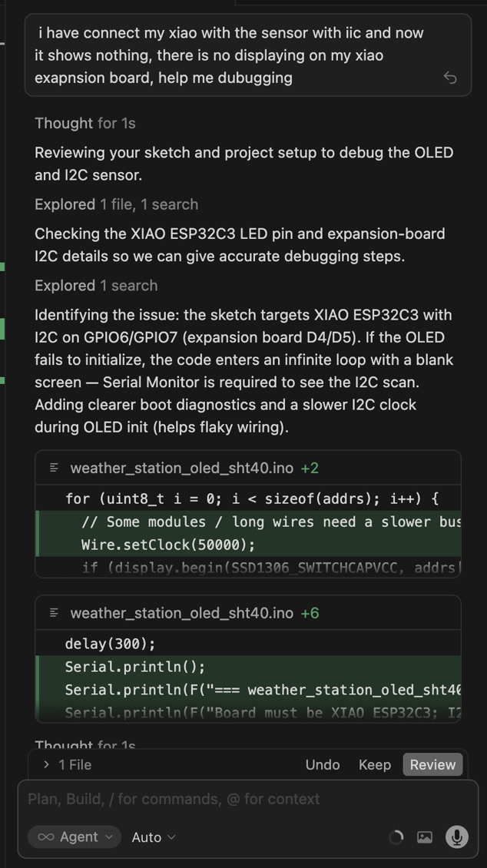Click the infinity icon in the Agent selector

(46, 837)
